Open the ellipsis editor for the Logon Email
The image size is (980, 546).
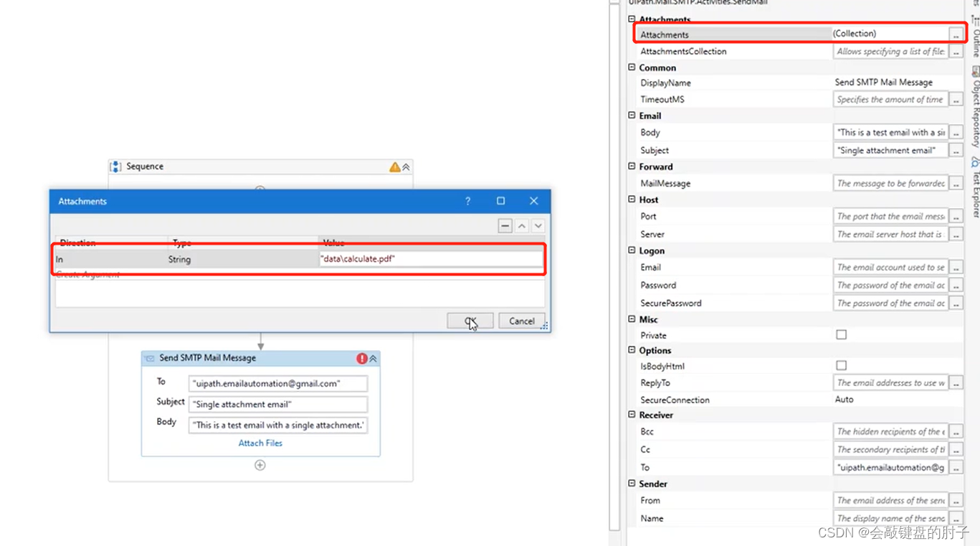pyautogui.click(x=956, y=267)
